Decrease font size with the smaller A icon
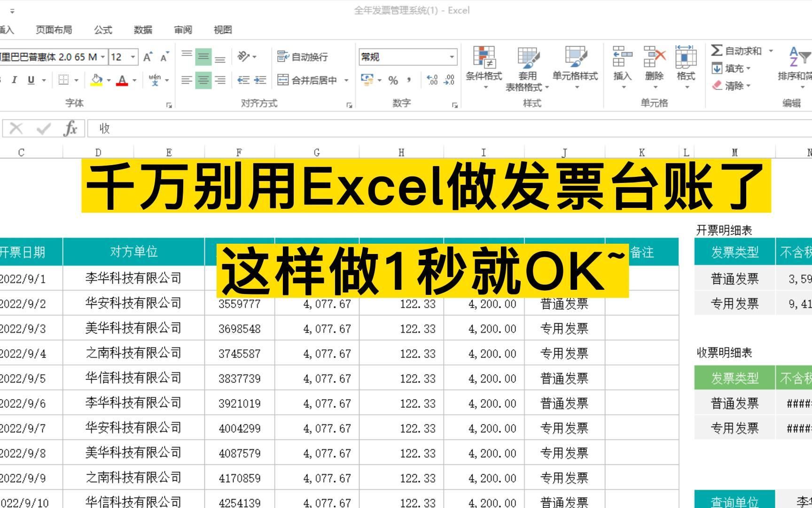The image size is (812, 508). (x=164, y=57)
